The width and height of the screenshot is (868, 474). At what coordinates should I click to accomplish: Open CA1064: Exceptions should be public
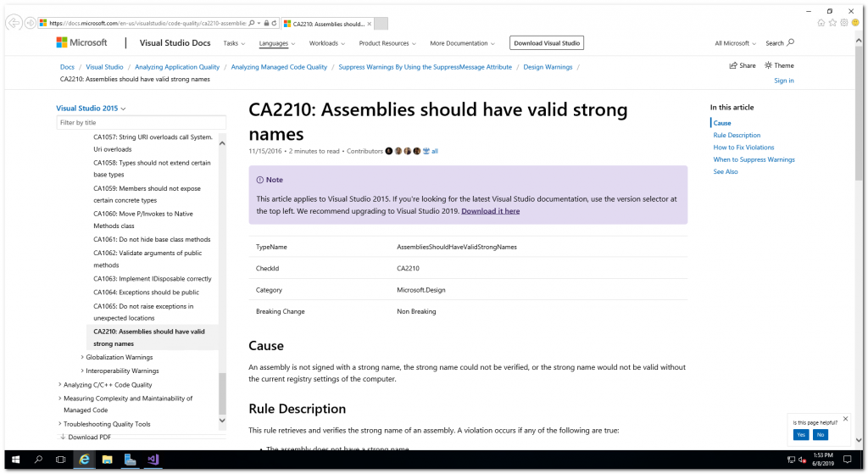tap(146, 293)
